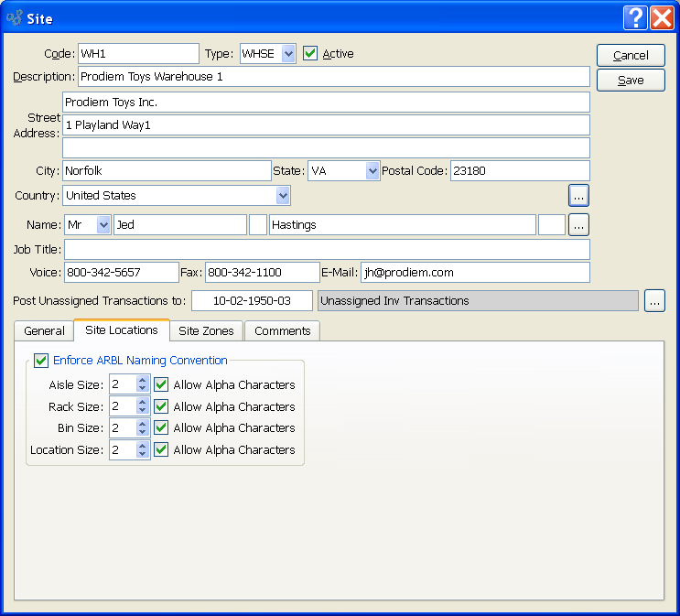Toggle Allow Alpha Characters for Bin Size
The width and height of the screenshot is (680, 616).
[161, 428]
